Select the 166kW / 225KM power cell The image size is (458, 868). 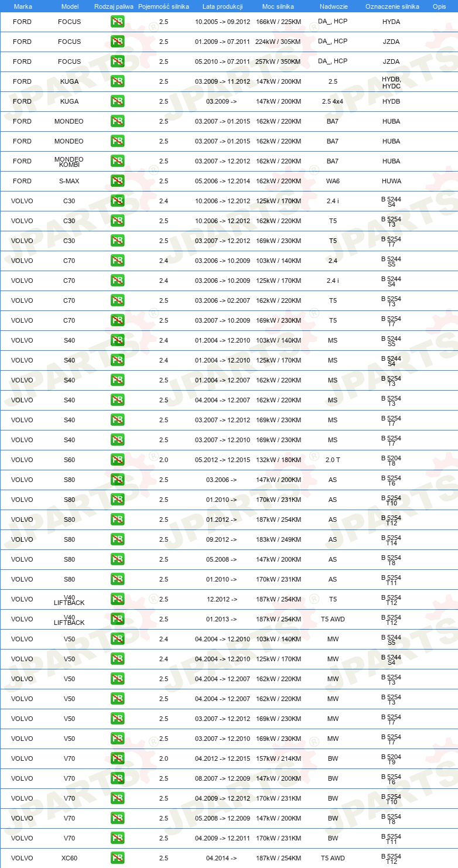tap(278, 22)
